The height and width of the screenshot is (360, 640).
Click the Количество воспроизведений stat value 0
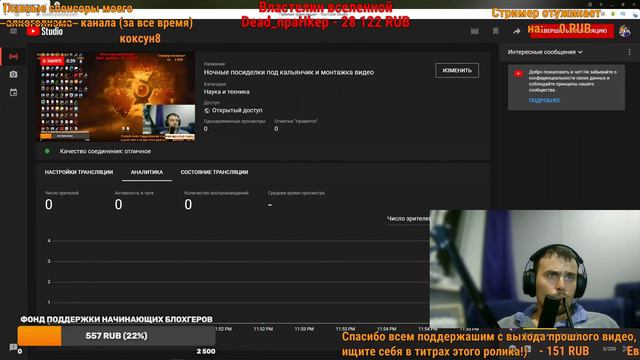pos(188,204)
